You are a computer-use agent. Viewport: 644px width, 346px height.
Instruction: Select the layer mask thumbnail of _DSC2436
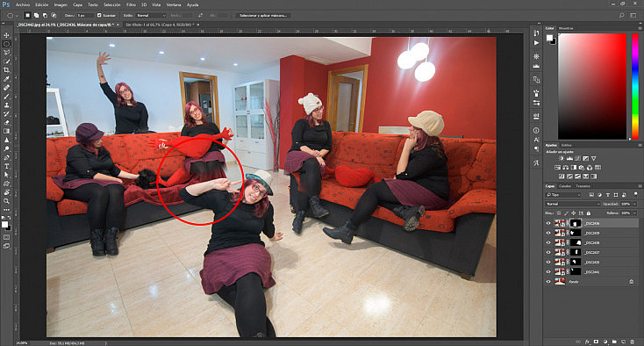(576, 223)
